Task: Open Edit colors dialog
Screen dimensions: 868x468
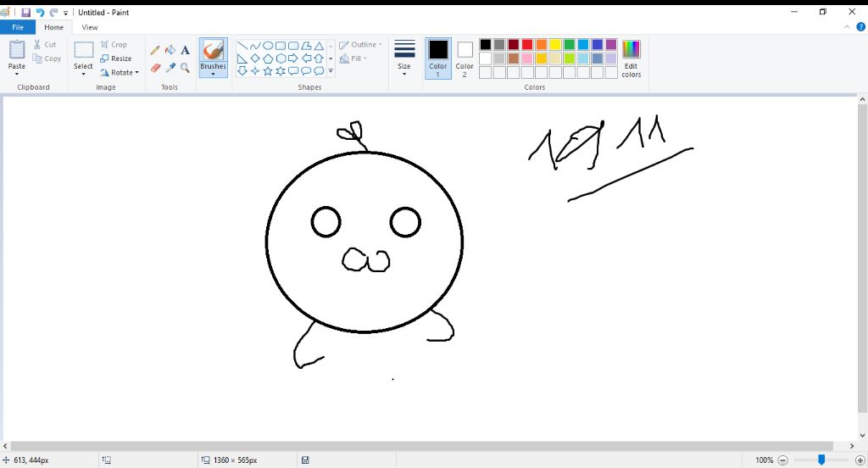Action: [x=631, y=58]
